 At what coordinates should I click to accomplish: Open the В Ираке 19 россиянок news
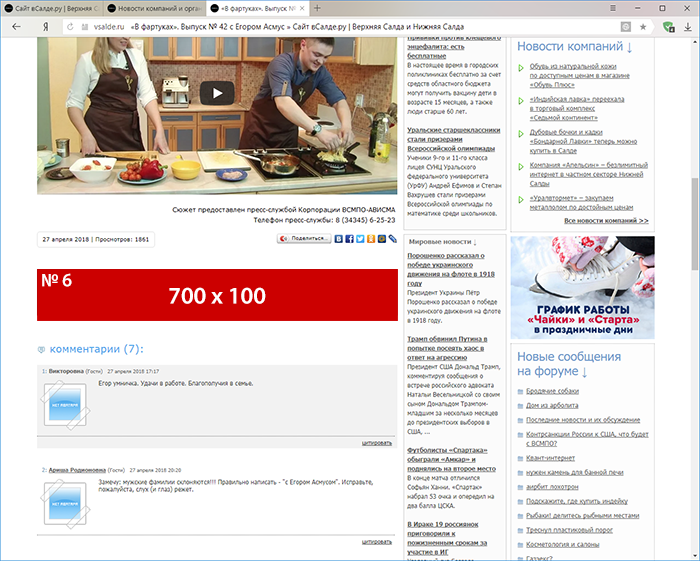pyautogui.click(x=447, y=538)
